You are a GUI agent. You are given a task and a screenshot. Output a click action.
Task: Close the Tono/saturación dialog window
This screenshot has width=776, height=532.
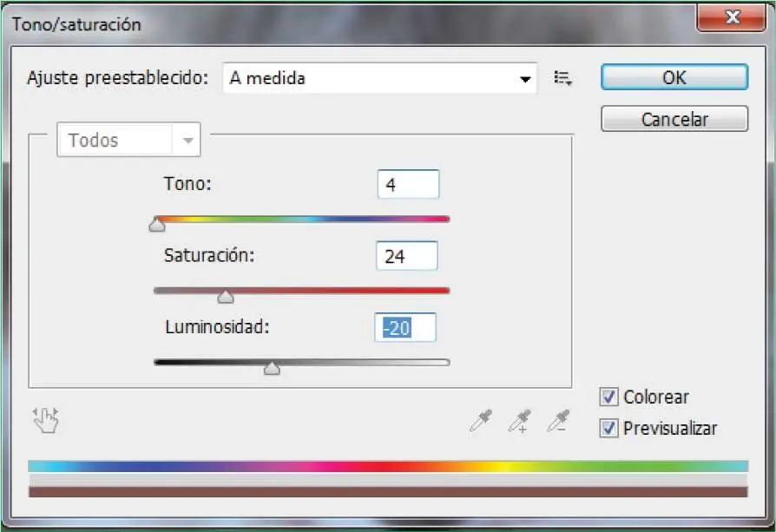click(732, 18)
